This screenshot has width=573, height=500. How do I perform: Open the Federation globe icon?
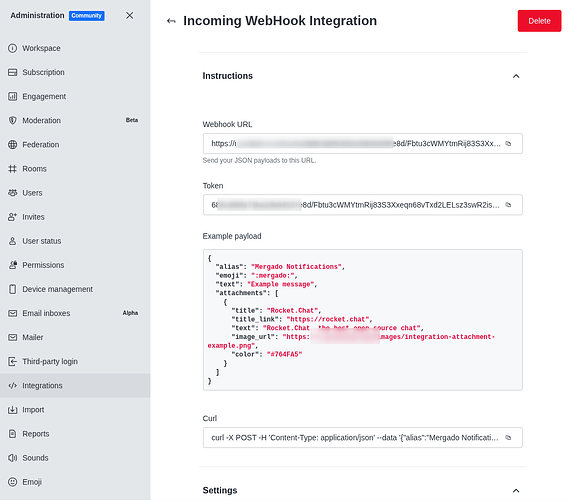pos(12,145)
